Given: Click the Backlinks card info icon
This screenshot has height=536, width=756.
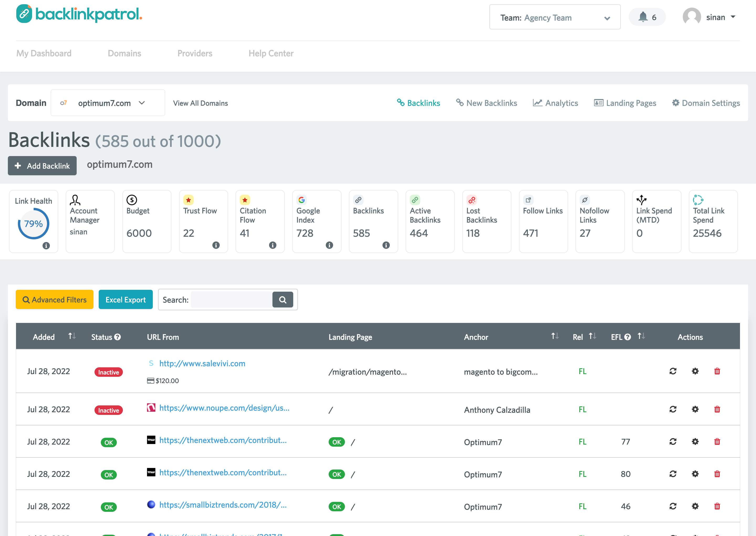Looking at the screenshot, I should click(386, 245).
